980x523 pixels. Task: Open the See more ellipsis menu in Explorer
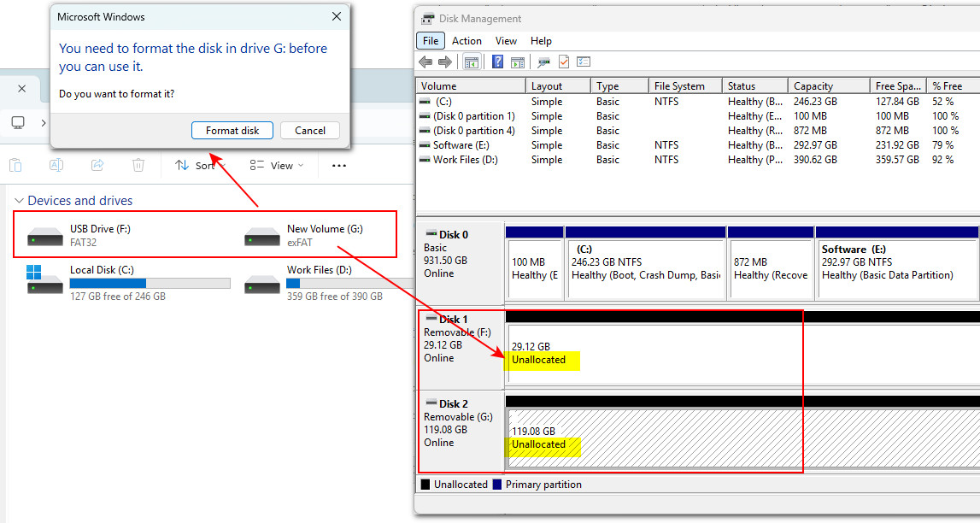(x=338, y=166)
